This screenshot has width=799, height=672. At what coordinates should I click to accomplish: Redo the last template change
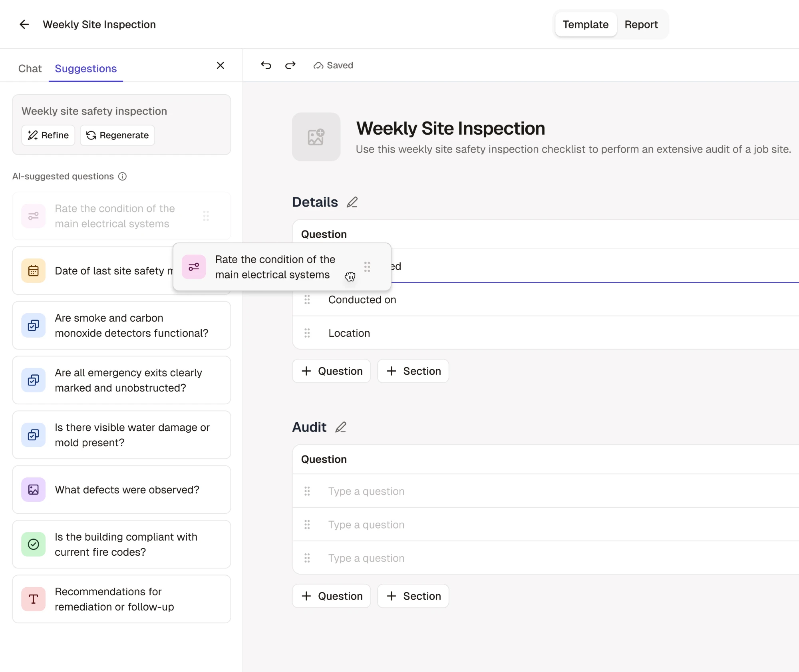(x=290, y=65)
